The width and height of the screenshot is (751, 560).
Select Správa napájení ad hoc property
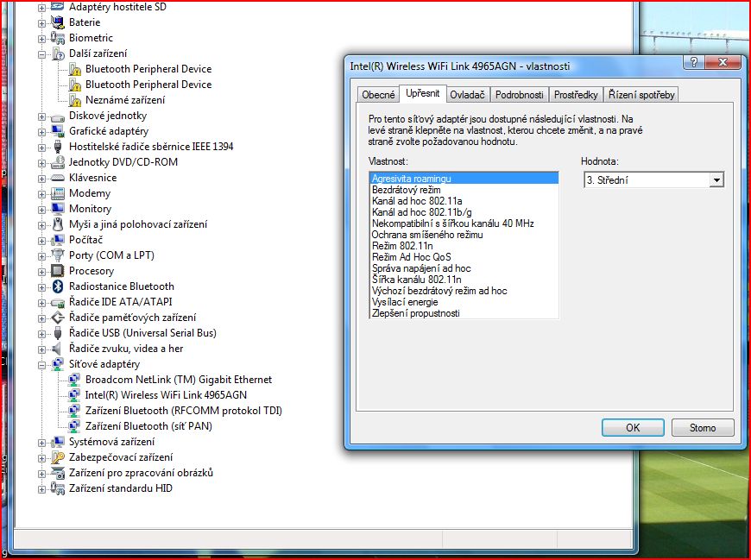[x=464, y=268]
